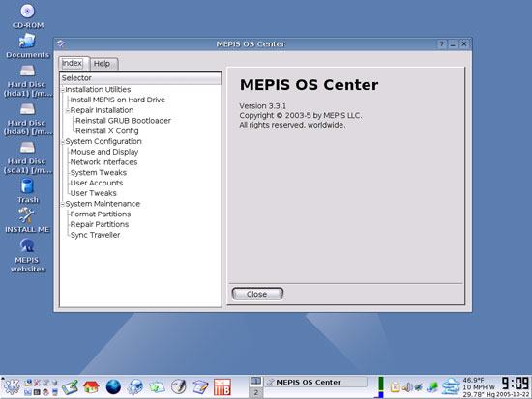Viewport: 532px width, 399px height.
Task: Open the KDE K menu
Action: [12, 386]
